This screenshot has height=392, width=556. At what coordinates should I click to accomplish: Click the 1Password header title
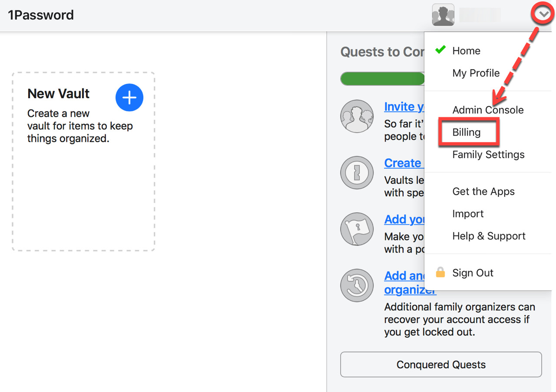click(x=41, y=15)
